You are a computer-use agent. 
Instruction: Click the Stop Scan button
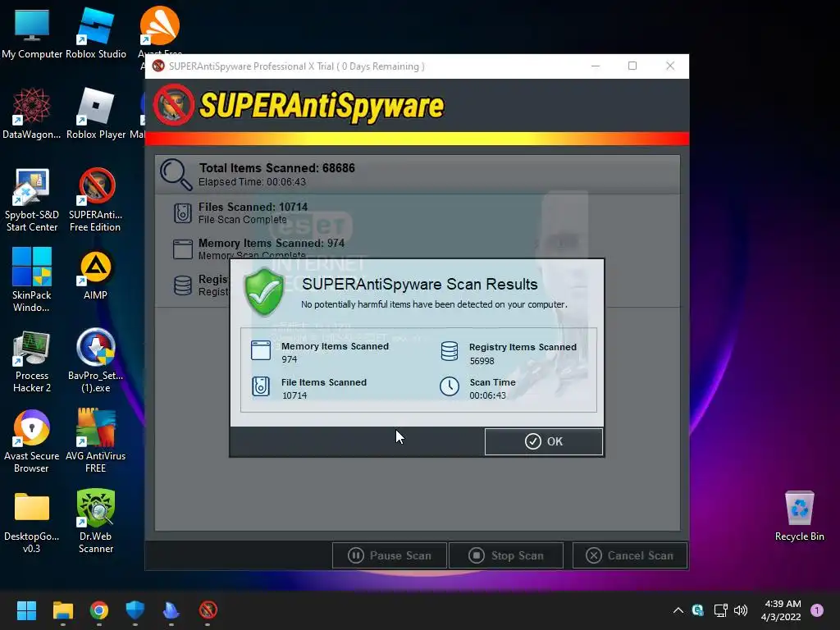point(506,555)
